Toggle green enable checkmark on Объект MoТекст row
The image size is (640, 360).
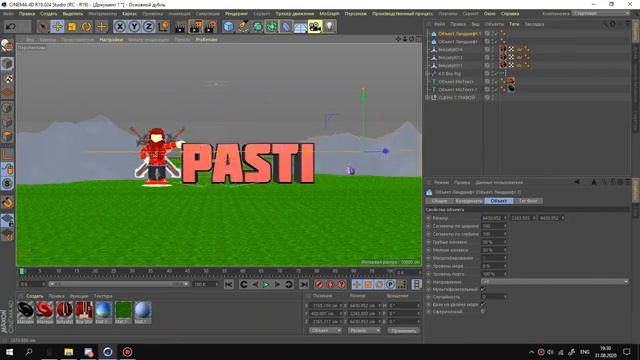[497, 81]
